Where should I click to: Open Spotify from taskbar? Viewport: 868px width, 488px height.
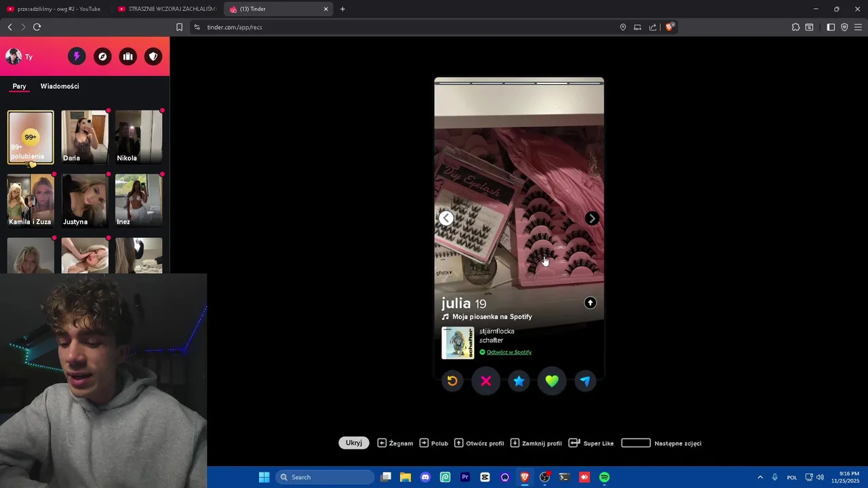[x=604, y=477]
